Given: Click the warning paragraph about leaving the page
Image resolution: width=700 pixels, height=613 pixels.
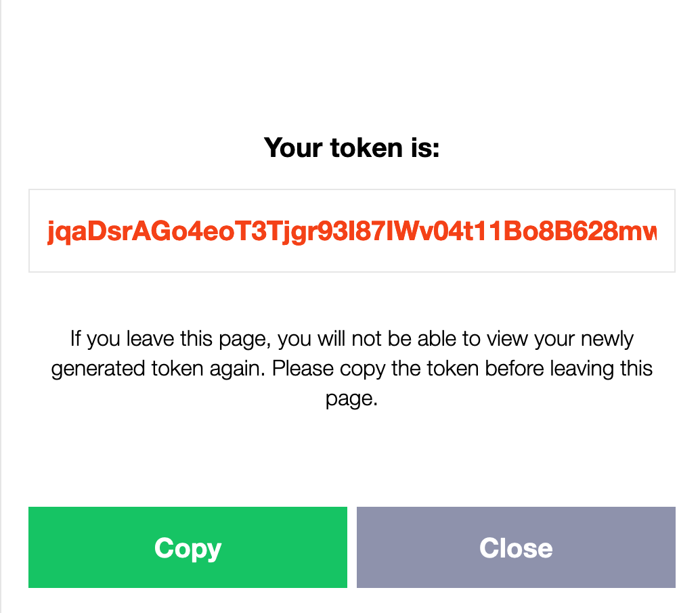Looking at the screenshot, I should tap(351, 369).
